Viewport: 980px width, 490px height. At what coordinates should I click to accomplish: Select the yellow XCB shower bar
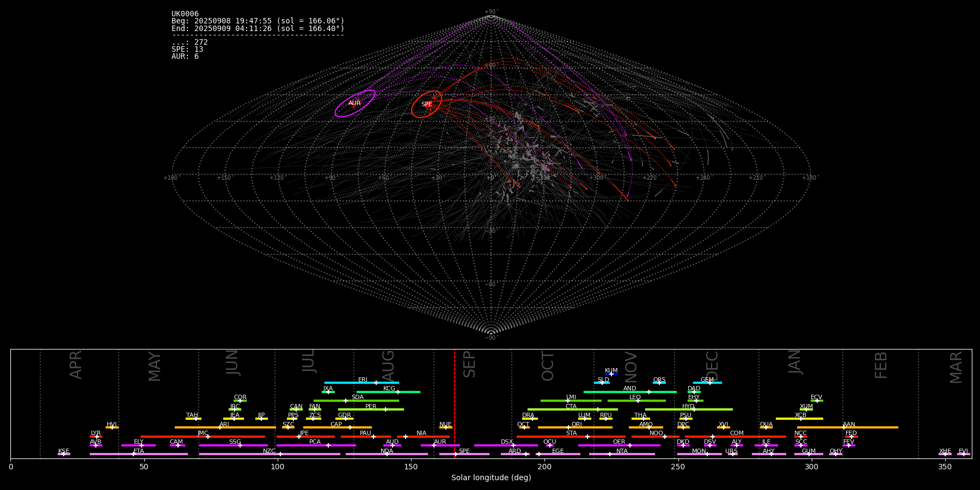pyautogui.click(x=799, y=419)
